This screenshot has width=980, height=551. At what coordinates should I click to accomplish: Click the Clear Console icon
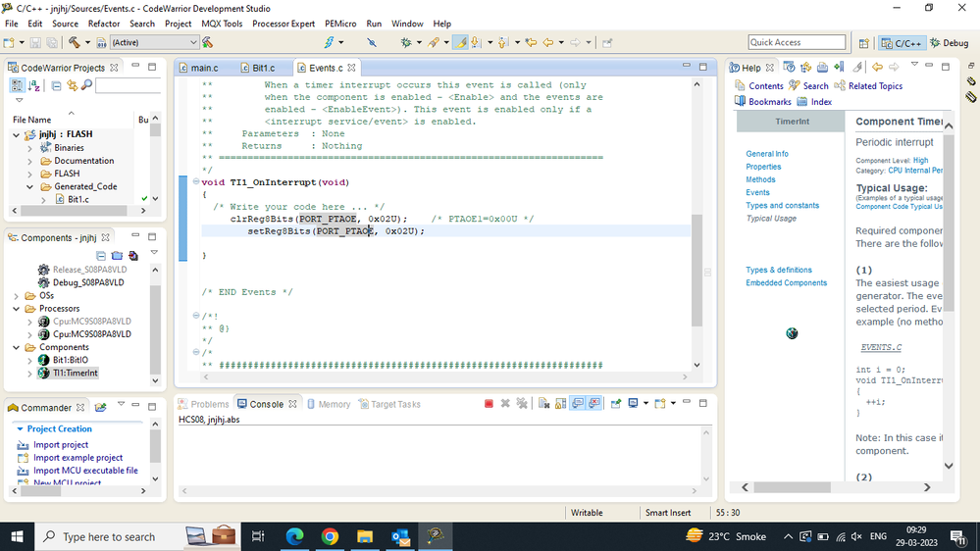coord(543,404)
